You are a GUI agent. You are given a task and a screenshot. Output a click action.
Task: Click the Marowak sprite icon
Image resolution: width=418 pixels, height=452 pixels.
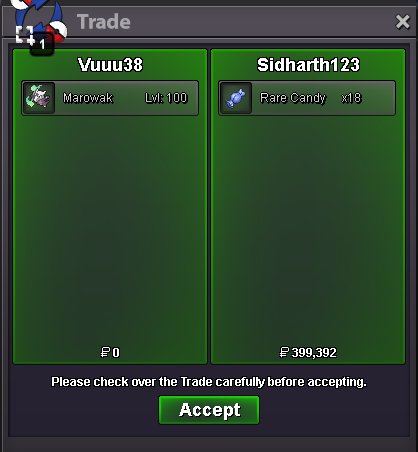(38, 98)
